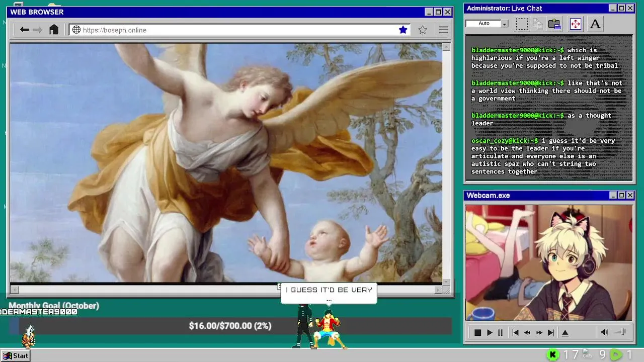Skip to previous track in Webcam.exe

[x=515, y=332]
